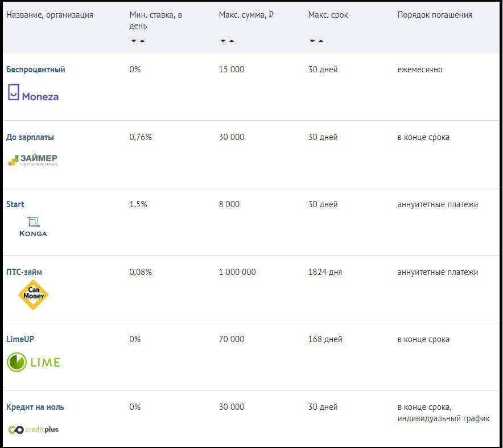503x448 pixels.
Task: Go to the LimeUP loan link
Action: point(20,339)
